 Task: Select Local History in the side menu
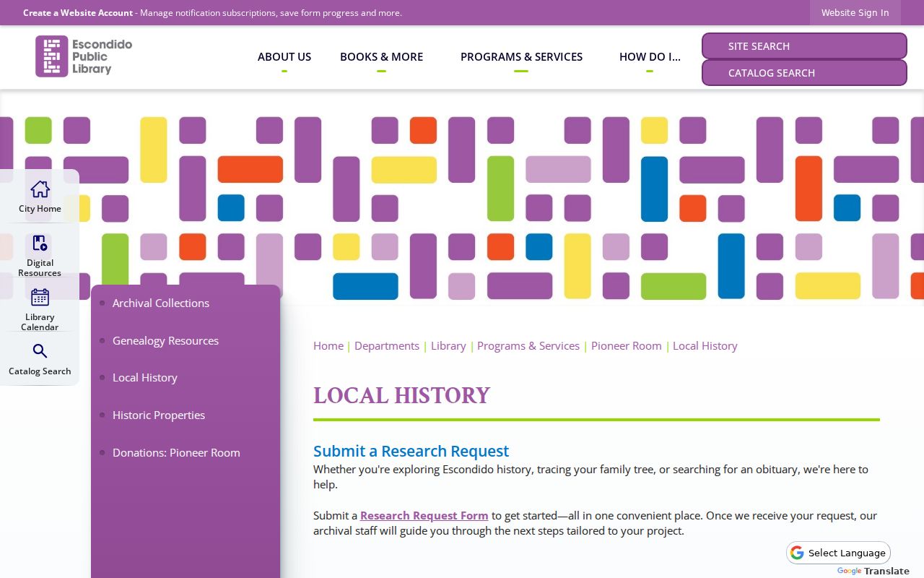[144, 377]
